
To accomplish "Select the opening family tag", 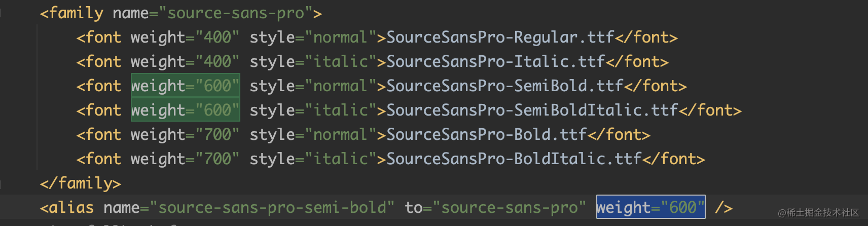I will pyautogui.click(x=181, y=13).
